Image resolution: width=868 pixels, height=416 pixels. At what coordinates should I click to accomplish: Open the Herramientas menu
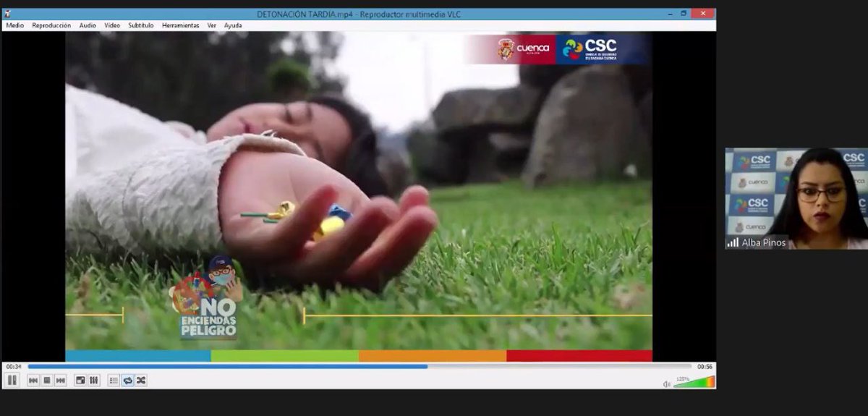pos(181,25)
